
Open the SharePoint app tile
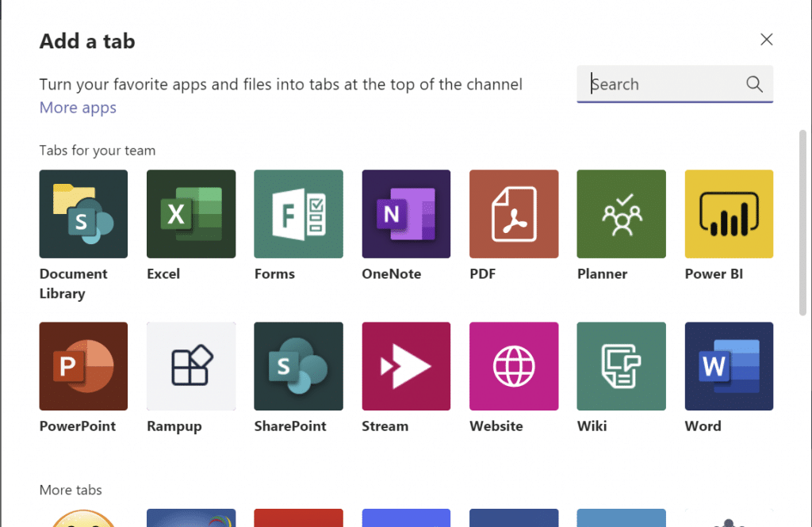pos(298,366)
